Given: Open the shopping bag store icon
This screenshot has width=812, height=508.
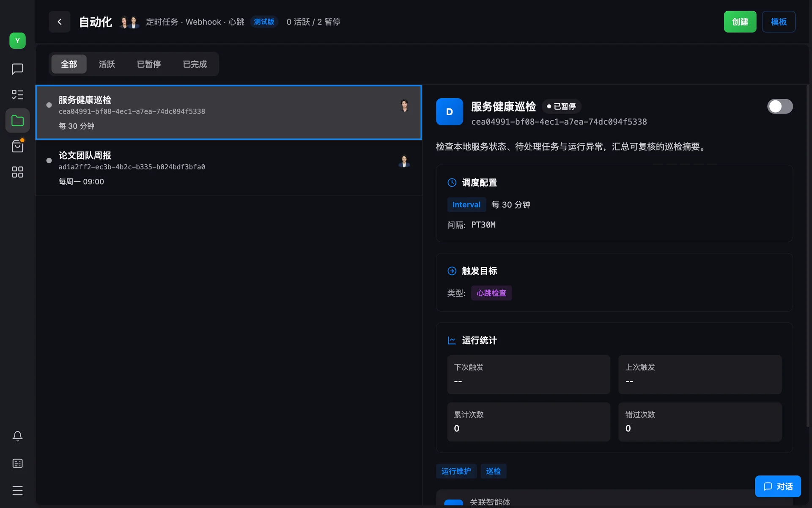Looking at the screenshot, I should coord(17,146).
